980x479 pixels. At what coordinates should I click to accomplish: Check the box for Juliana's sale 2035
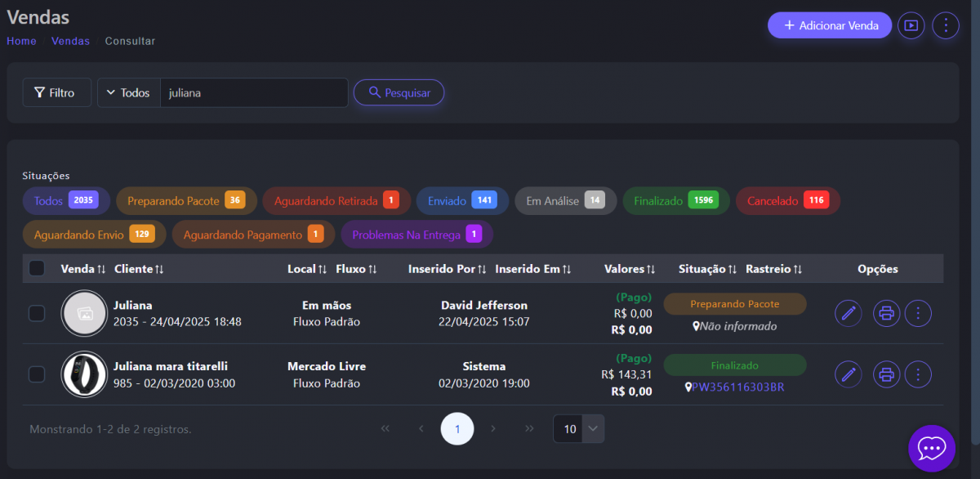(37, 313)
